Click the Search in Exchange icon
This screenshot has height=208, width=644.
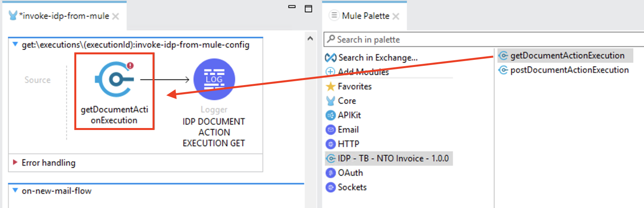pyautogui.click(x=331, y=58)
